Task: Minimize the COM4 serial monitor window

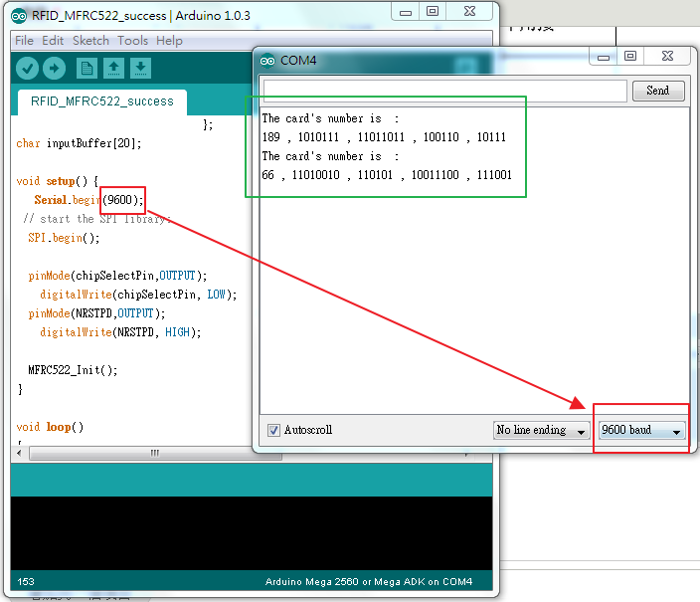Action: point(604,57)
